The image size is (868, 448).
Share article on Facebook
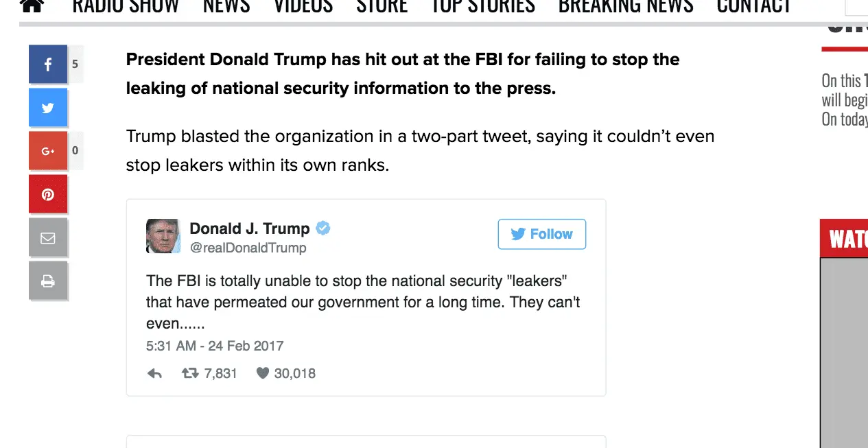(x=48, y=64)
